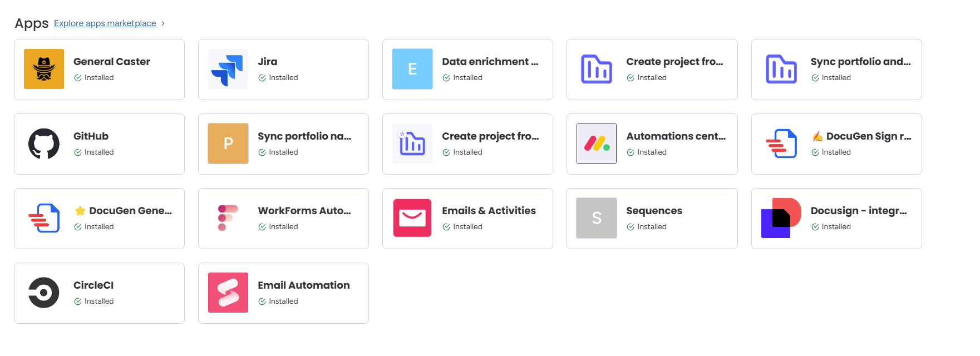Viewport: 980px width, 356px height.
Task: Click Installed status under WorkForms Auto...
Action: (283, 227)
